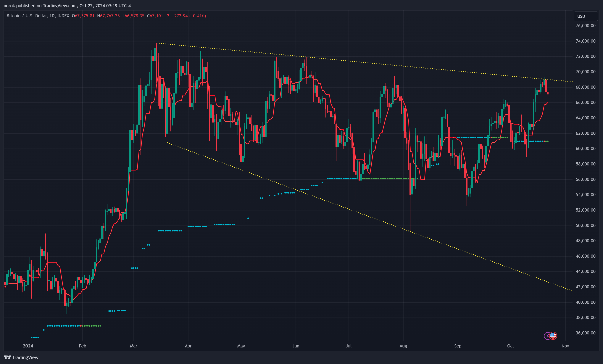603x364 pixels.
Task: Click the Oct label on time axis
Action: click(511, 346)
